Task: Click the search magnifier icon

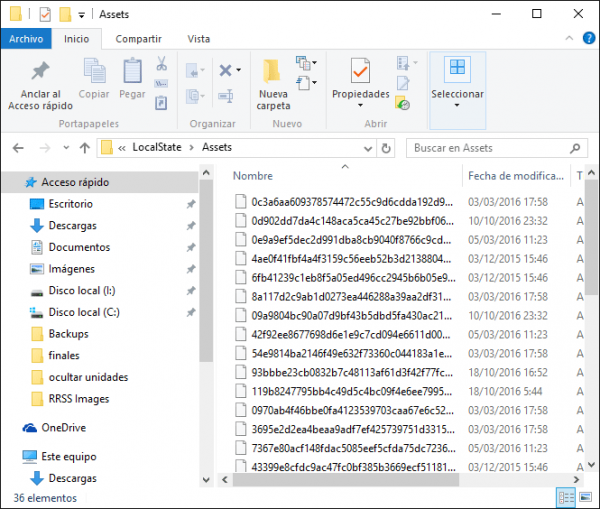Action: coord(575,148)
